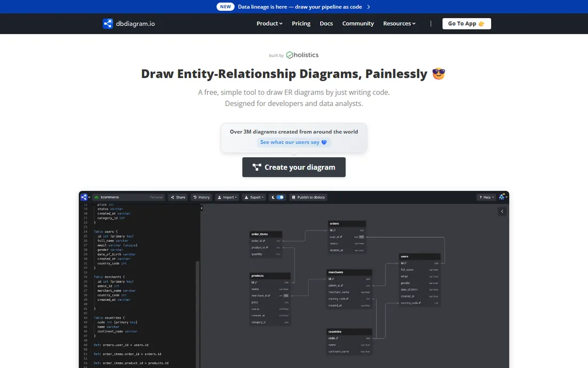Click the sunglasses emoji in the headline
The image size is (588, 368).
pyautogui.click(x=438, y=73)
